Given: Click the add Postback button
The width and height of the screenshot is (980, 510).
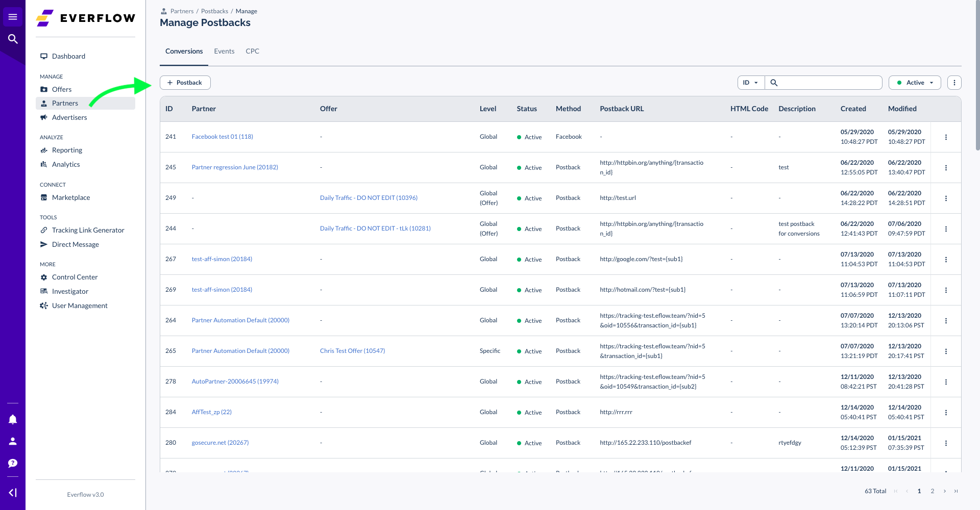Looking at the screenshot, I should [x=185, y=83].
